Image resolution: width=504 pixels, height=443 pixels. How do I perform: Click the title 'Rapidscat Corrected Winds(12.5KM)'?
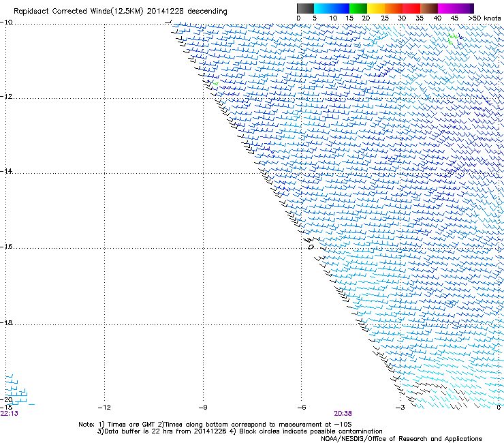tap(78, 12)
